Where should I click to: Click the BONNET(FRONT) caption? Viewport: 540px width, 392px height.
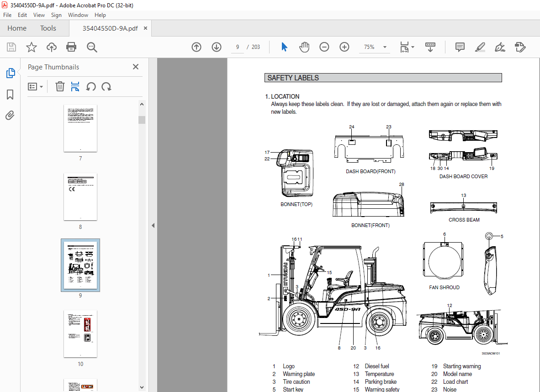371,225
